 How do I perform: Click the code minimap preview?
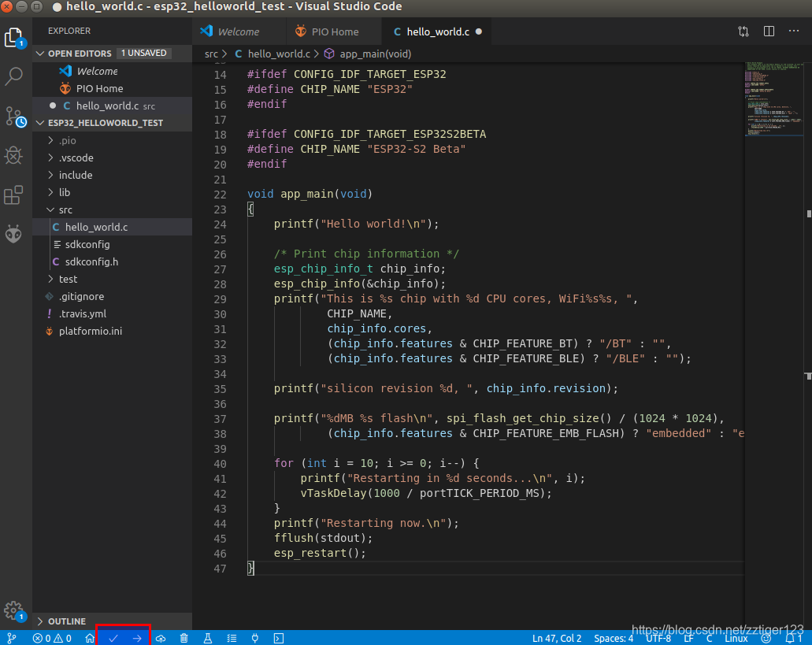coord(773,98)
